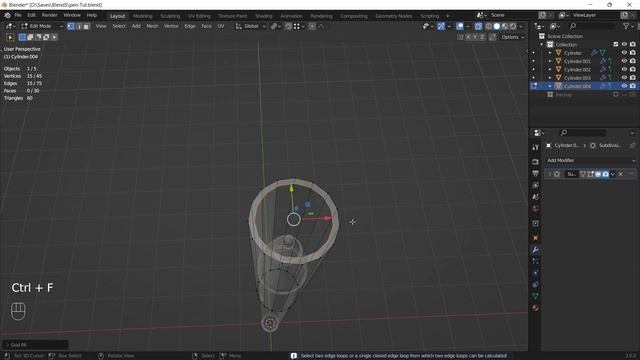Screen dimensions: 640x360
Task: Toggle X-ray view in viewport header
Action: click(x=478, y=26)
